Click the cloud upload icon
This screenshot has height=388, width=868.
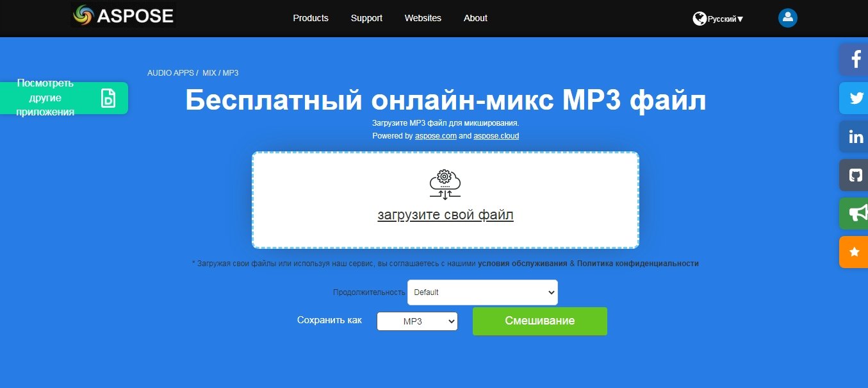pos(445,184)
